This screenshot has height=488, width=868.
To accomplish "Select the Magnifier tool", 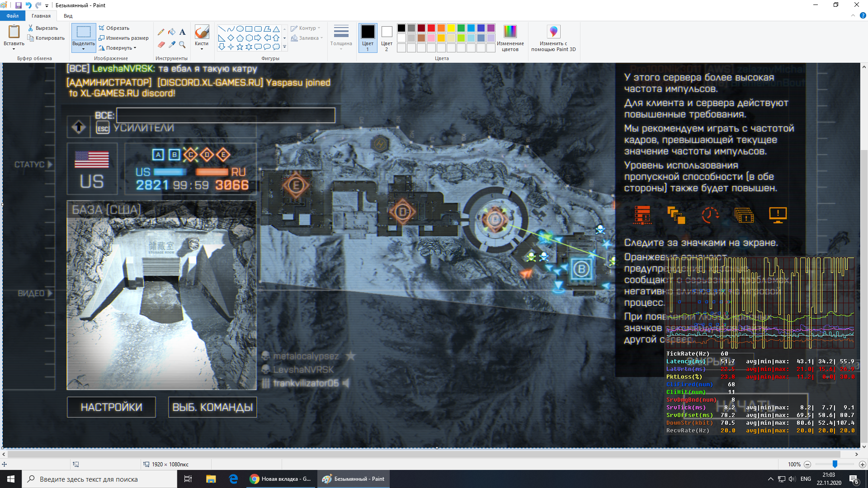I will 182,45.
